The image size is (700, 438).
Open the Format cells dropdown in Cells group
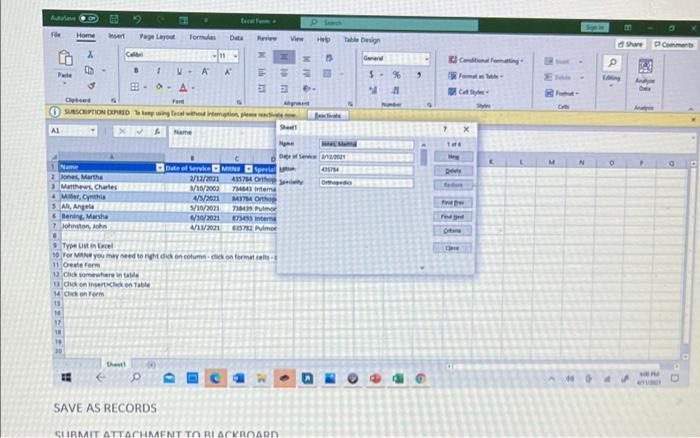pos(562,93)
